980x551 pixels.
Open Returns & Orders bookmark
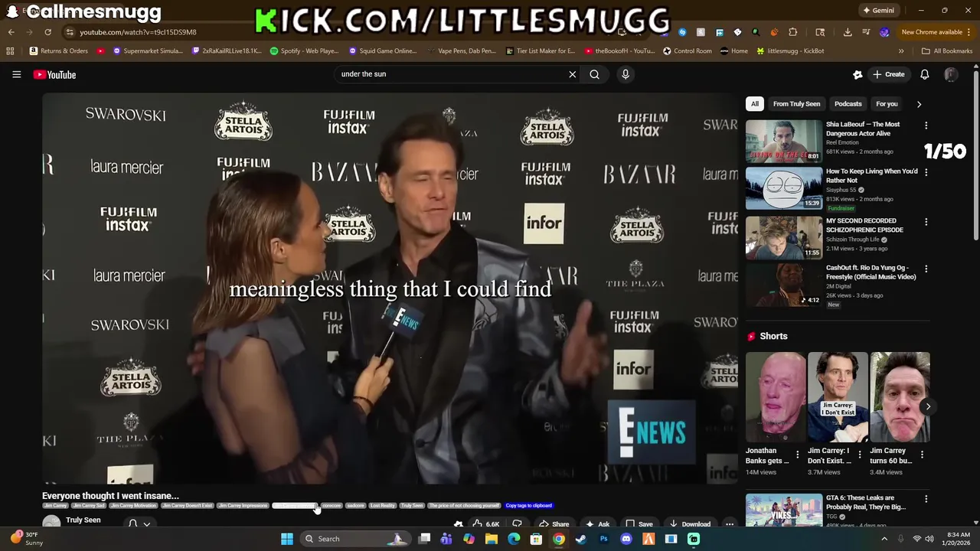point(59,51)
